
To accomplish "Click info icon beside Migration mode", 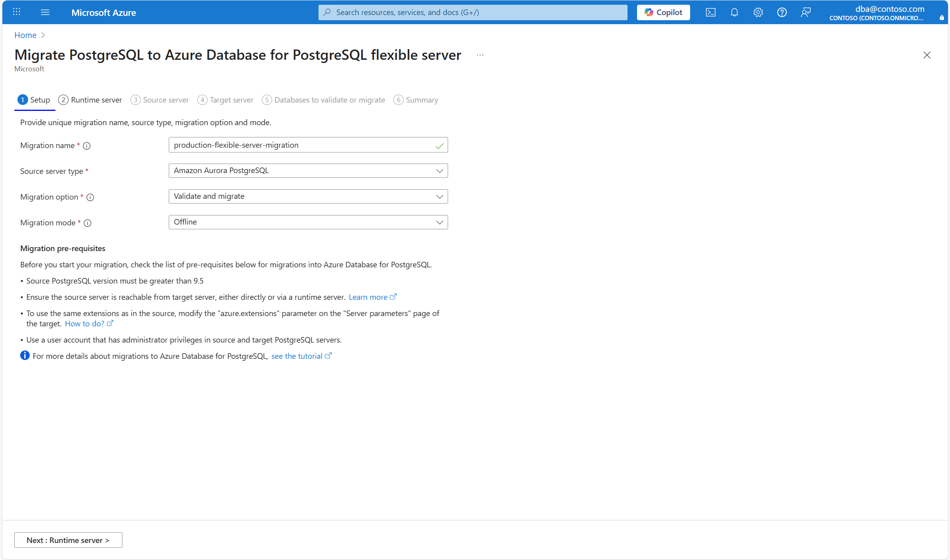I will click(x=88, y=223).
